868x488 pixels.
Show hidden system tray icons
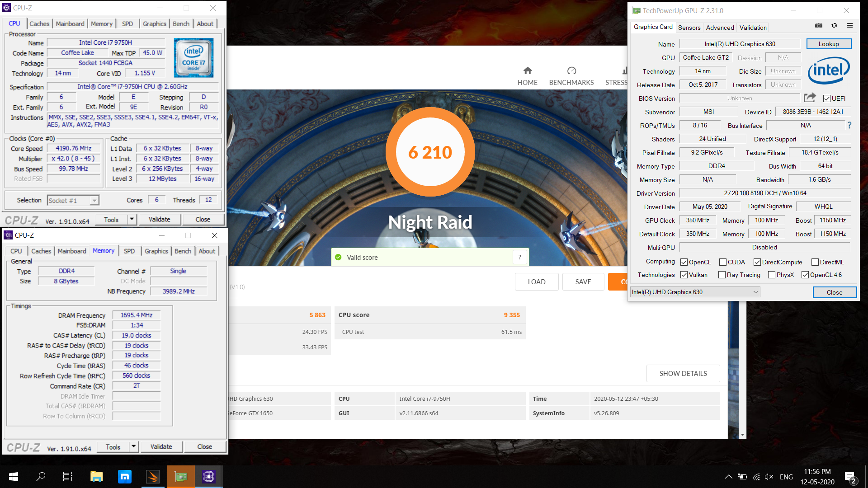point(729,477)
